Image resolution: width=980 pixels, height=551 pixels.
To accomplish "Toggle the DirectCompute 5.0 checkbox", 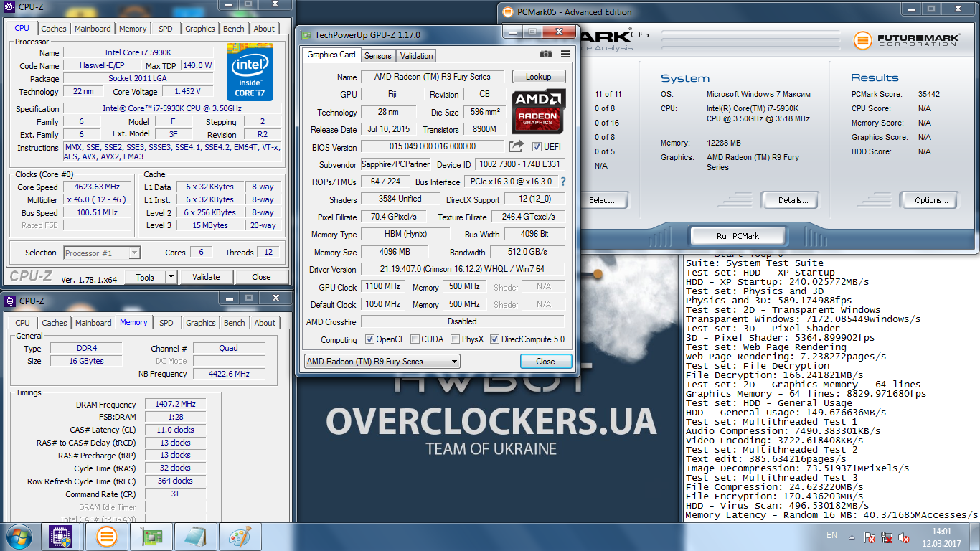I will 494,339.
